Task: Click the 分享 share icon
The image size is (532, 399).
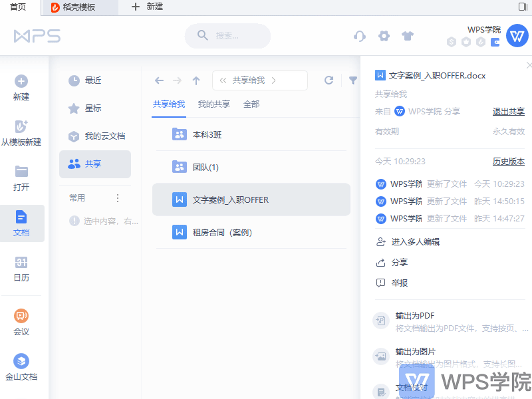Action: click(x=380, y=262)
